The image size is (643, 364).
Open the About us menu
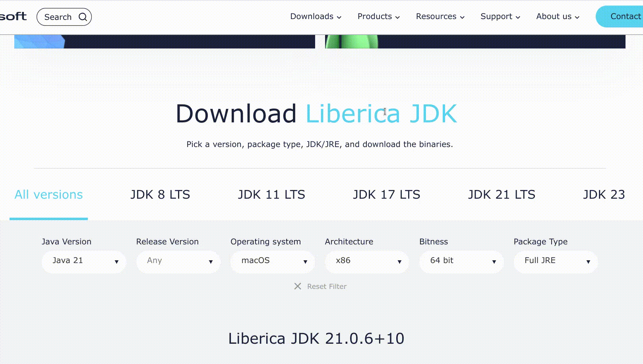tap(558, 17)
